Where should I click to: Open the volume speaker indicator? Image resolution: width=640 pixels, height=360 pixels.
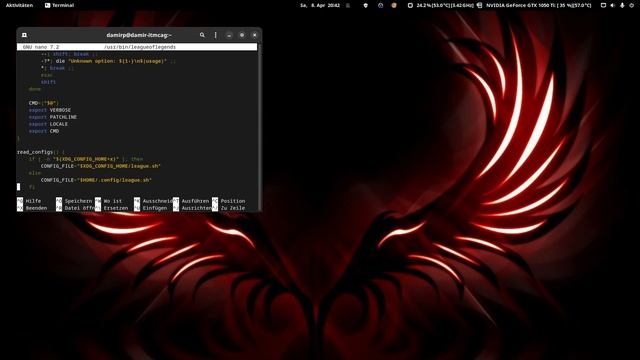coord(613,5)
